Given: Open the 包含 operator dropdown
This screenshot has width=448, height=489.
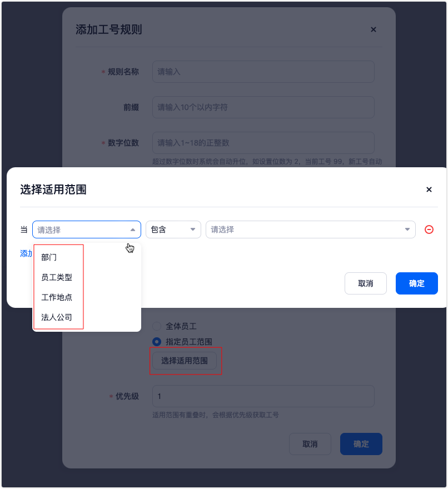Looking at the screenshot, I should pos(173,229).
